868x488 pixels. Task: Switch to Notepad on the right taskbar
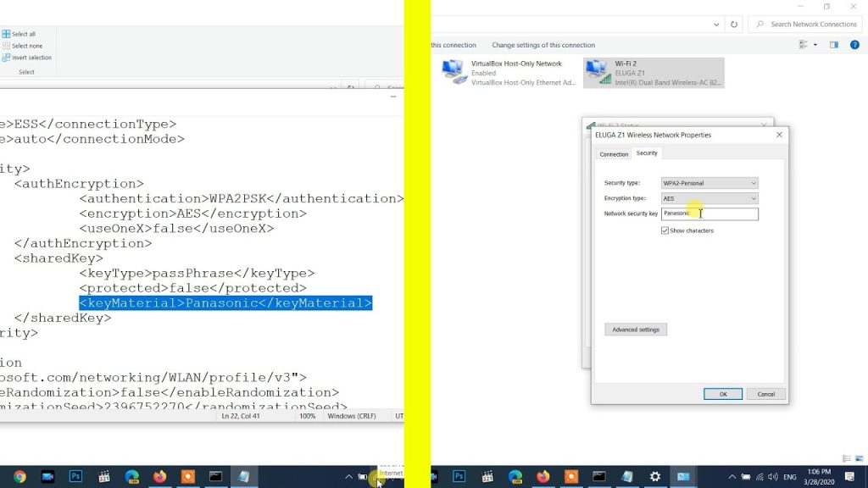pyautogui.click(x=627, y=476)
